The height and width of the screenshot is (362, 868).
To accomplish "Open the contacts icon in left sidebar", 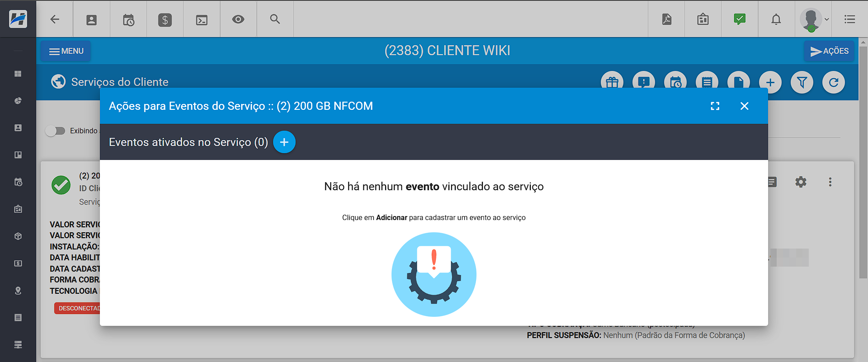I will pos(18,128).
